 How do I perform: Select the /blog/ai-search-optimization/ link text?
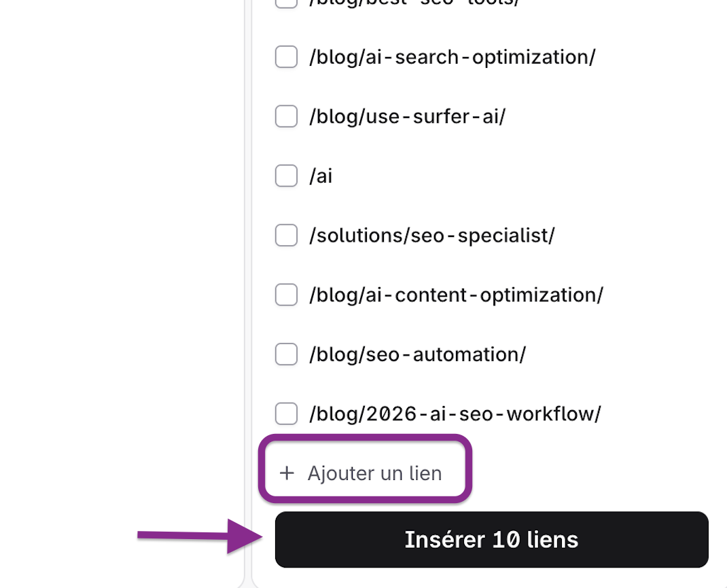click(x=453, y=58)
